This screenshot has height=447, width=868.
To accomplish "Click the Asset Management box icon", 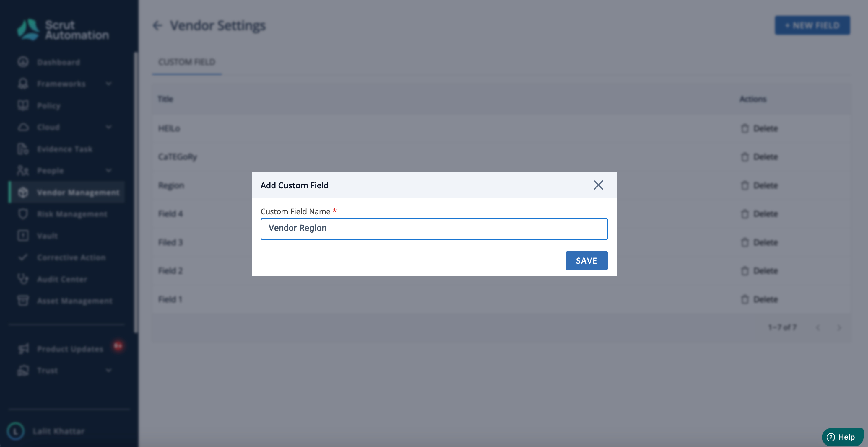I will tap(23, 301).
